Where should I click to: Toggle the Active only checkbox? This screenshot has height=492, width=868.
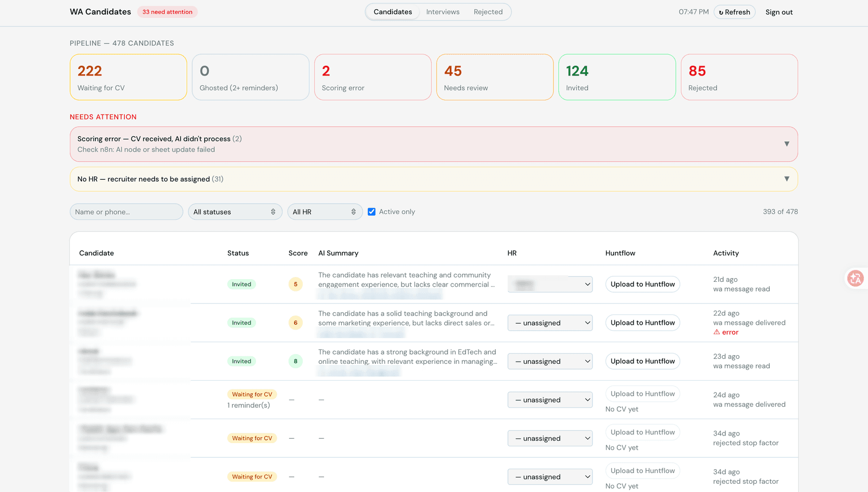(372, 212)
